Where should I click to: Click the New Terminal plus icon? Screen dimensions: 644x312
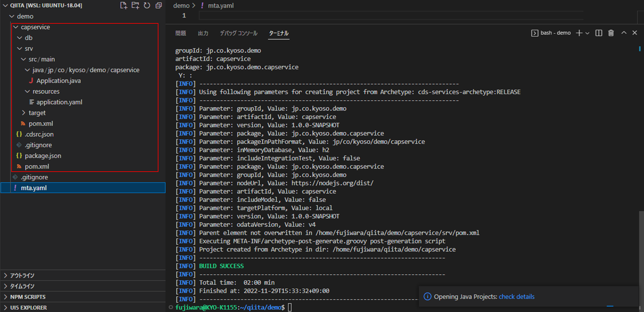pos(579,33)
